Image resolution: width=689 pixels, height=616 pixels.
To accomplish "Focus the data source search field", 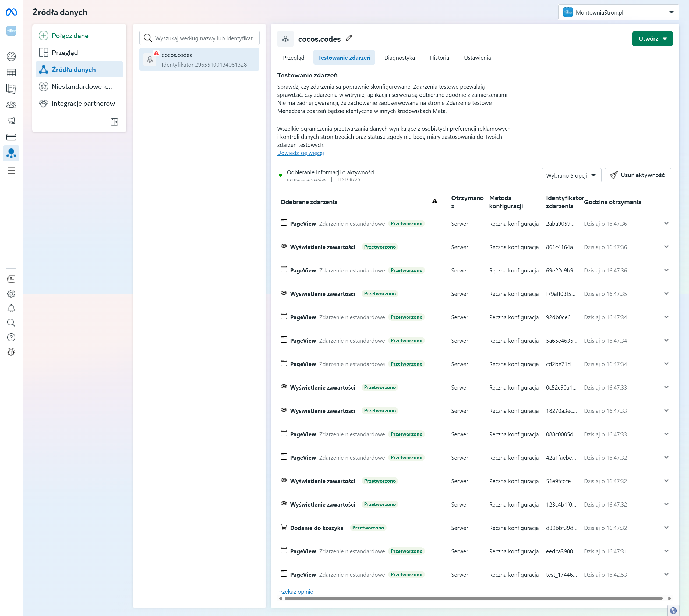I will [203, 38].
